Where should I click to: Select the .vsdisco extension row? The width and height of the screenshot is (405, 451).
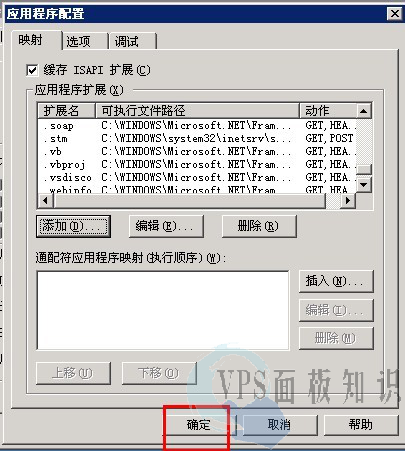pos(197,177)
